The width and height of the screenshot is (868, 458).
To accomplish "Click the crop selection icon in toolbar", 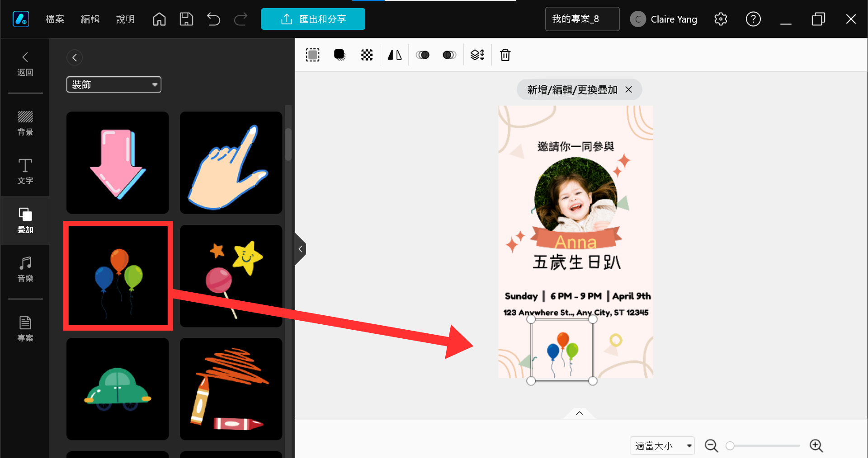I will pyautogui.click(x=312, y=55).
